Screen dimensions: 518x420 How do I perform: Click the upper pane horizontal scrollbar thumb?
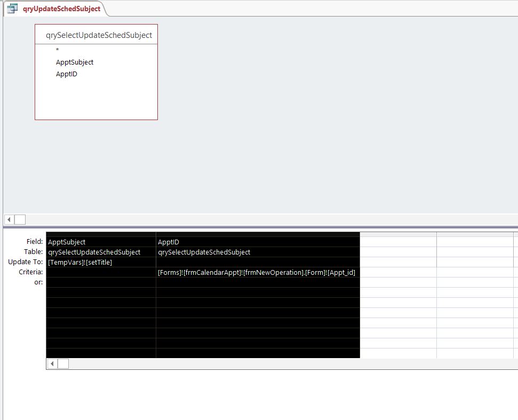pyautogui.click(x=20, y=219)
